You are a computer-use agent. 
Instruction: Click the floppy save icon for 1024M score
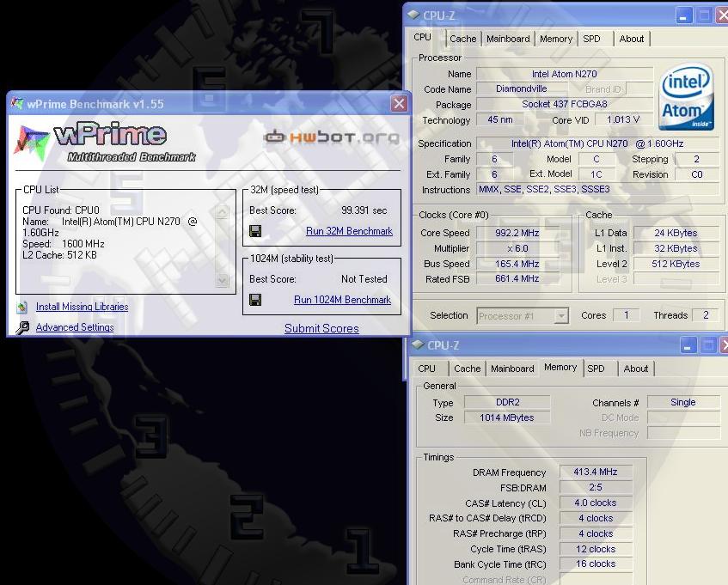255,300
